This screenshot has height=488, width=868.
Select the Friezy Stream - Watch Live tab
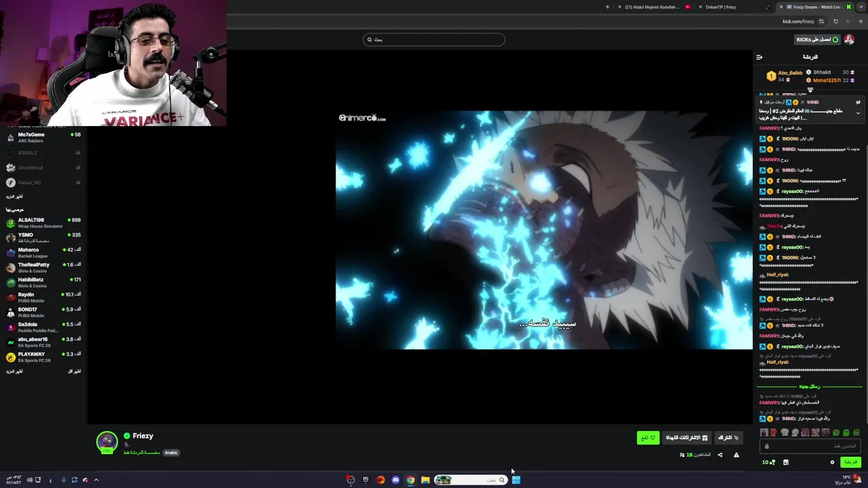pyautogui.click(x=816, y=7)
